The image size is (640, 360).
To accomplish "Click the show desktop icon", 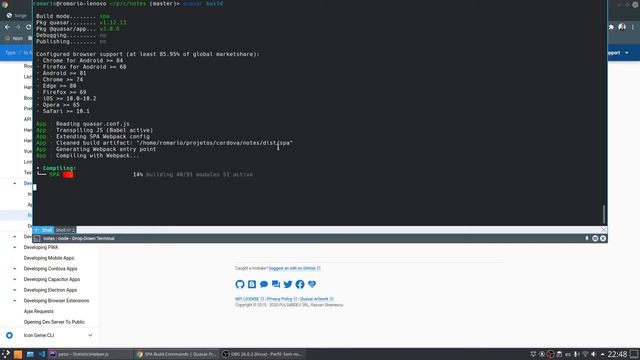I will click(x=634, y=354).
